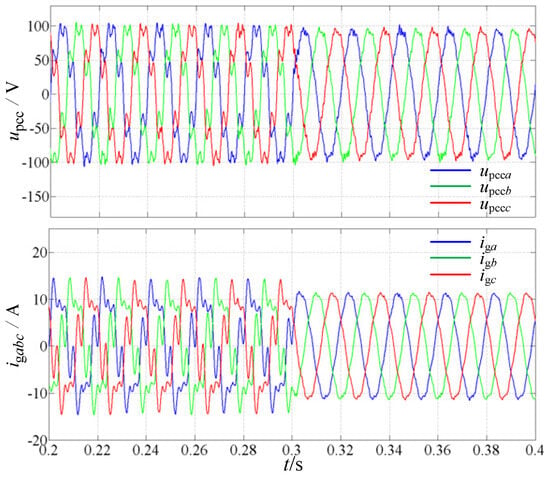Click the t/s x-axis label
The width and height of the screenshot is (550, 477).
(293, 465)
